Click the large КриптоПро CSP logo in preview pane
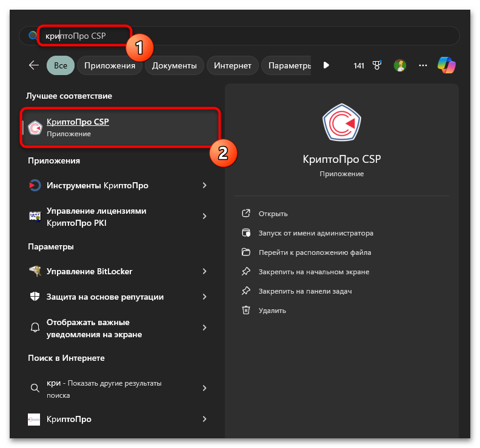480x448 pixels. click(x=342, y=122)
